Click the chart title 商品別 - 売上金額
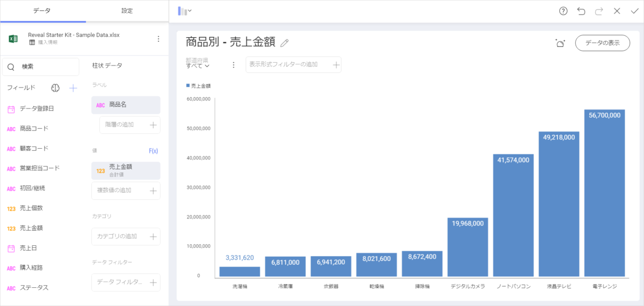The image size is (644, 306). tap(231, 42)
